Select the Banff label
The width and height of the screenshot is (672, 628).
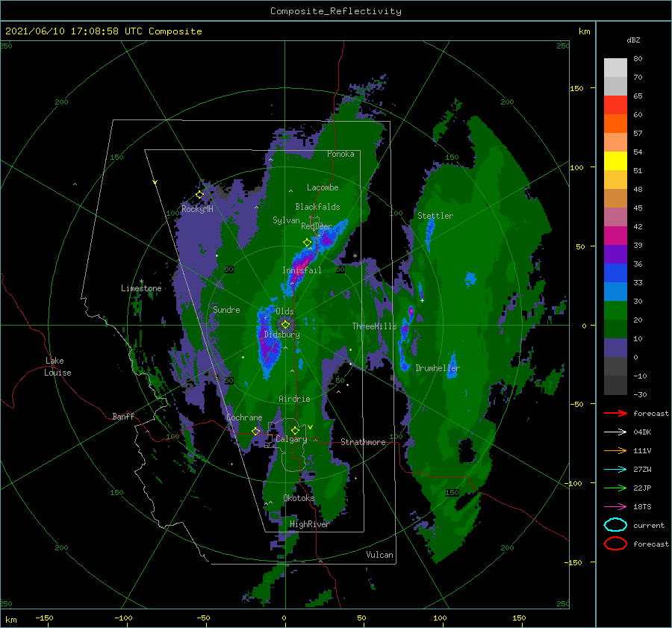[x=123, y=416]
